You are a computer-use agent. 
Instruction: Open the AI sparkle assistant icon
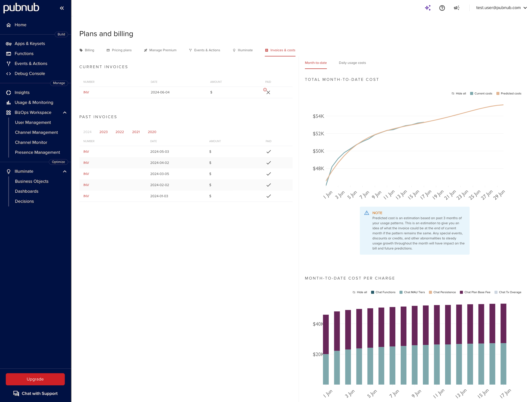pyautogui.click(x=428, y=8)
